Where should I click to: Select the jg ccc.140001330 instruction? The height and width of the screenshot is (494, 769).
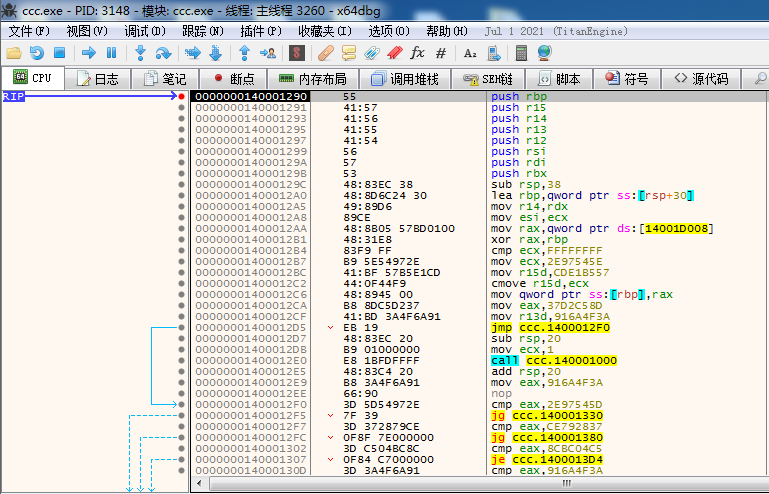(547, 416)
